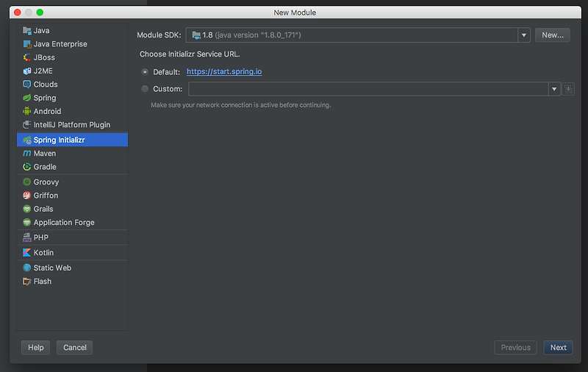Select the Custom service URL radio button
Image resolution: width=588 pixels, height=372 pixels.
click(x=145, y=89)
